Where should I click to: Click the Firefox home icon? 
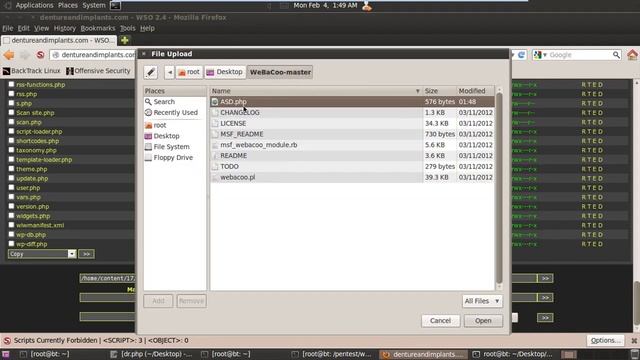(x=632, y=55)
